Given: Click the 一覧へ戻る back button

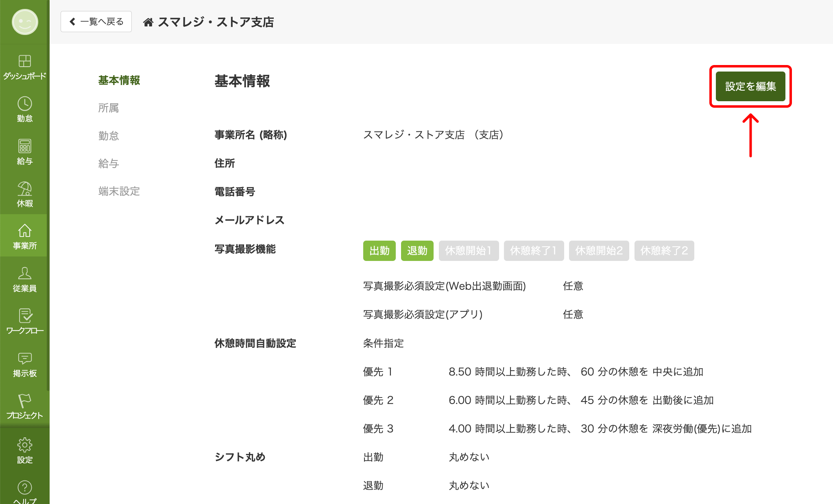Looking at the screenshot, I should pos(96,22).
